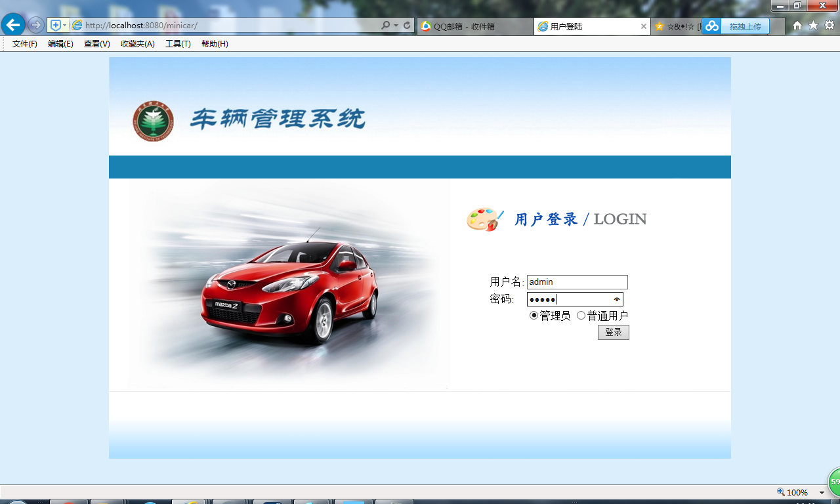Click the 用户名 admin input field
This screenshot has height=504, width=840.
tap(577, 282)
